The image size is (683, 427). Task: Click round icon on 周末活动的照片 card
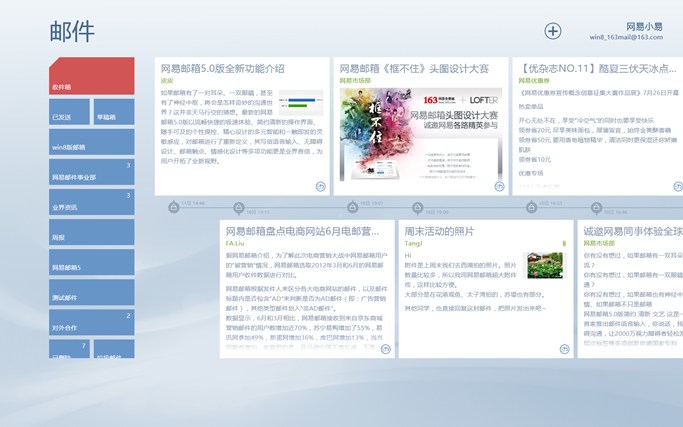564,349
